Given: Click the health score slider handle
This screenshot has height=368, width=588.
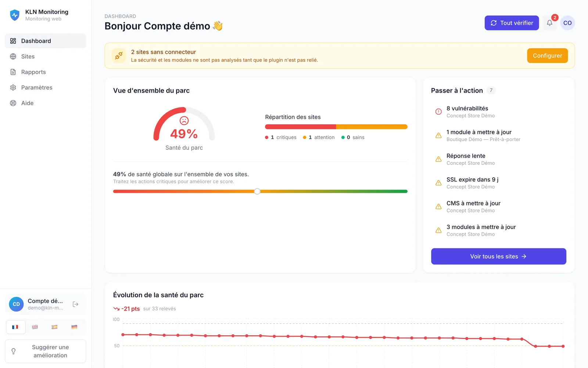Looking at the screenshot, I should 257,191.
